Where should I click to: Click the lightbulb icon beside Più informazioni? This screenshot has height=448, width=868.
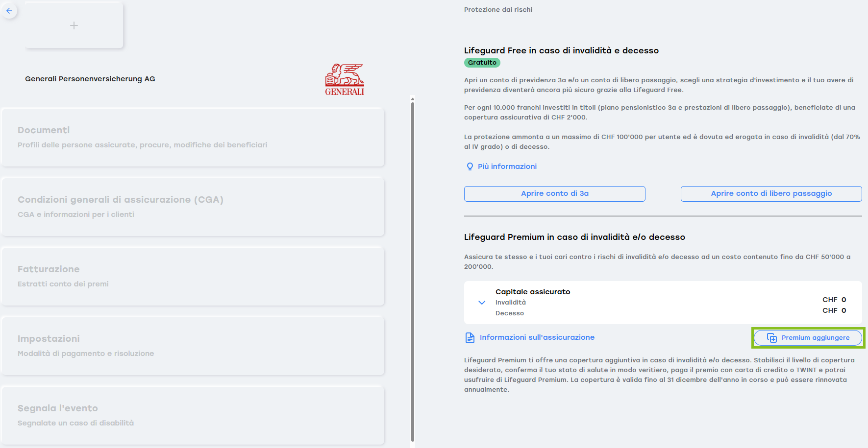click(470, 166)
